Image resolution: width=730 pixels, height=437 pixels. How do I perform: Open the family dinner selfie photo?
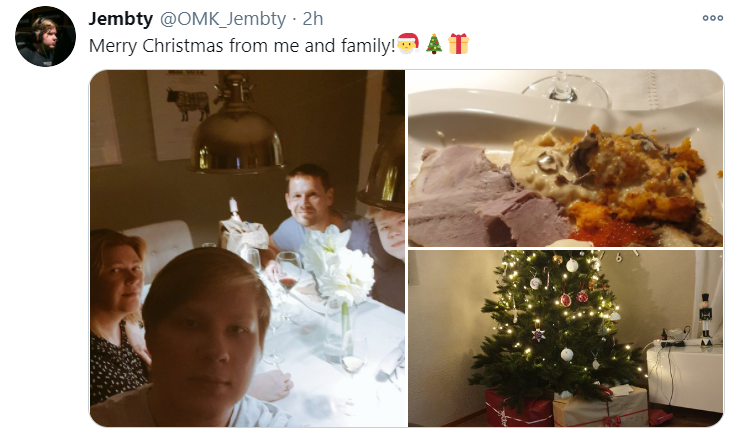coord(247,249)
